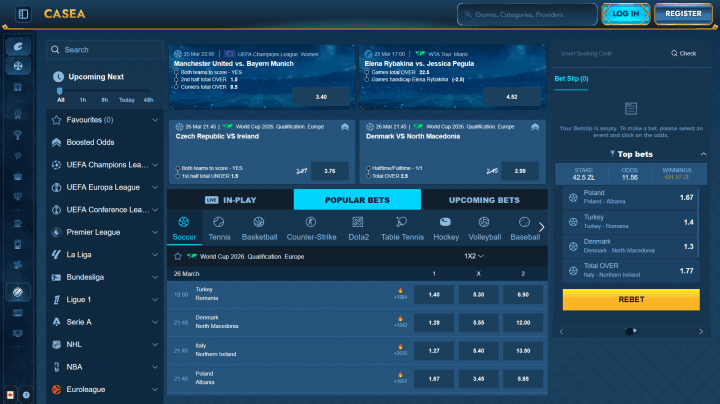Expand the Favourites (0) section
Viewport: 720px width, 404px height.
tap(155, 120)
